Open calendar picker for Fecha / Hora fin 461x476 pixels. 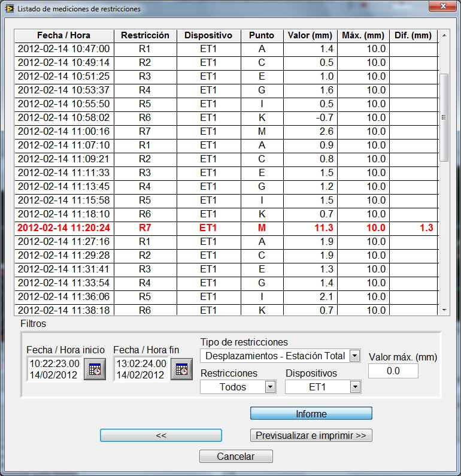coord(181,369)
